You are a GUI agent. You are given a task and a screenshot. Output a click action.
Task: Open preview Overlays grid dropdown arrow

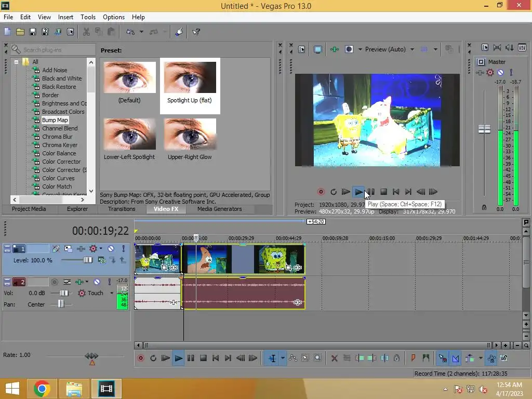pos(435,49)
